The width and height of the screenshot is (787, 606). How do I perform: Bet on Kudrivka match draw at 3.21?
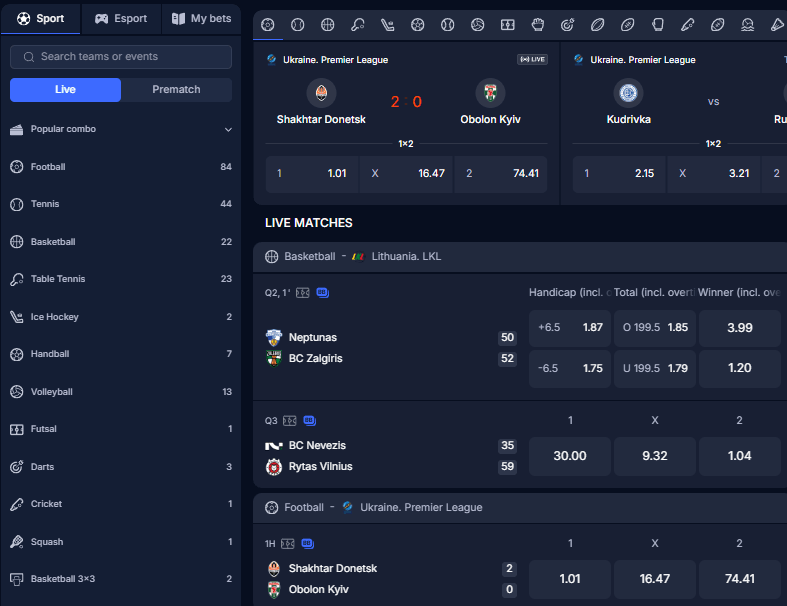click(714, 174)
